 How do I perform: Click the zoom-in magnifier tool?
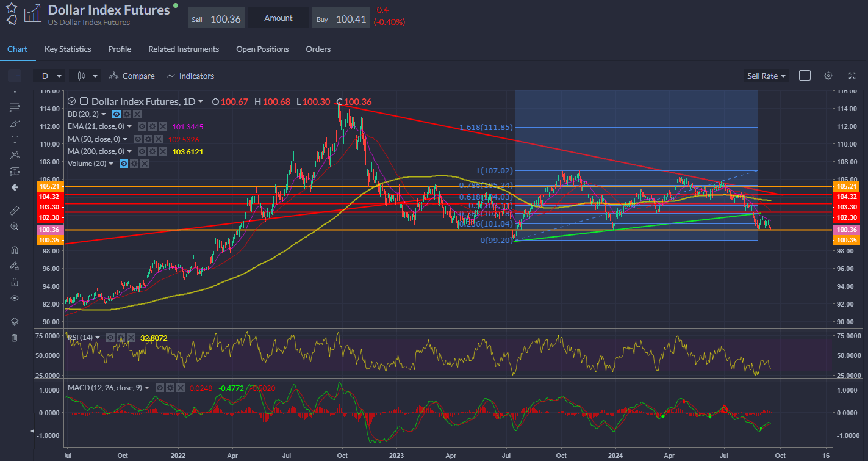tap(15, 226)
